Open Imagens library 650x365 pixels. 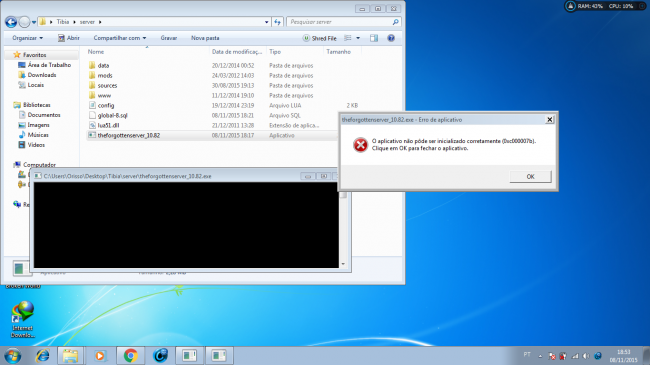38,125
